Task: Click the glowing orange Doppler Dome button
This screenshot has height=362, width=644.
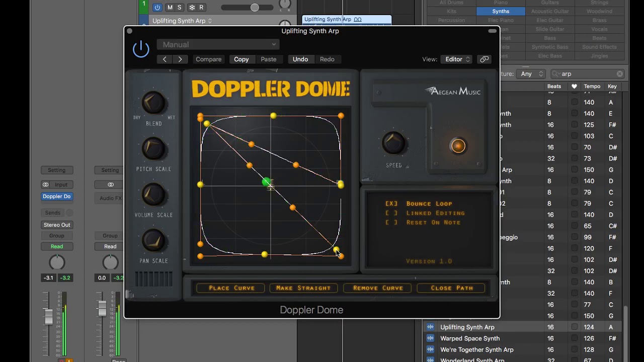Action: [458, 146]
